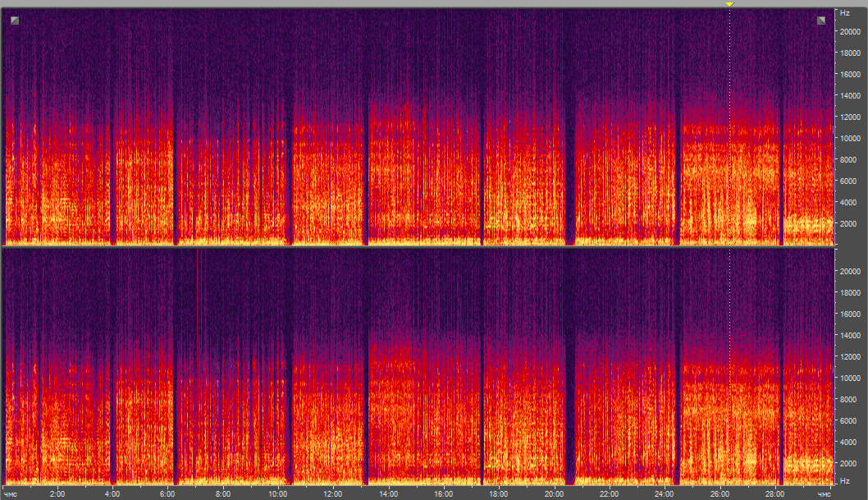
Task: Click 16000 on the upper channel frequency scale
Action: coord(850,74)
